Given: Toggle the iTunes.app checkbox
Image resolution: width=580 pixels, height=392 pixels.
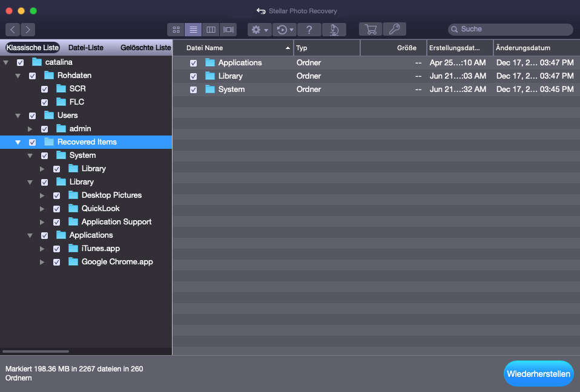Looking at the screenshot, I should (56, 249).
